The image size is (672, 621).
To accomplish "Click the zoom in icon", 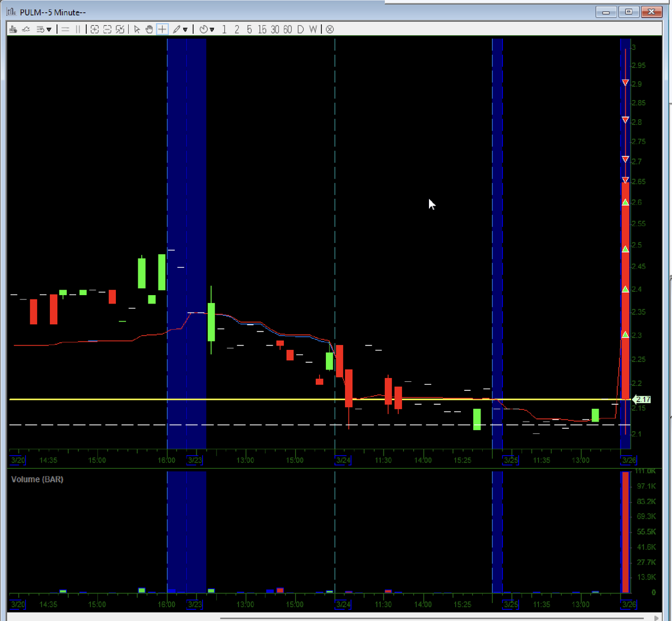I will [x=95, y=29].
